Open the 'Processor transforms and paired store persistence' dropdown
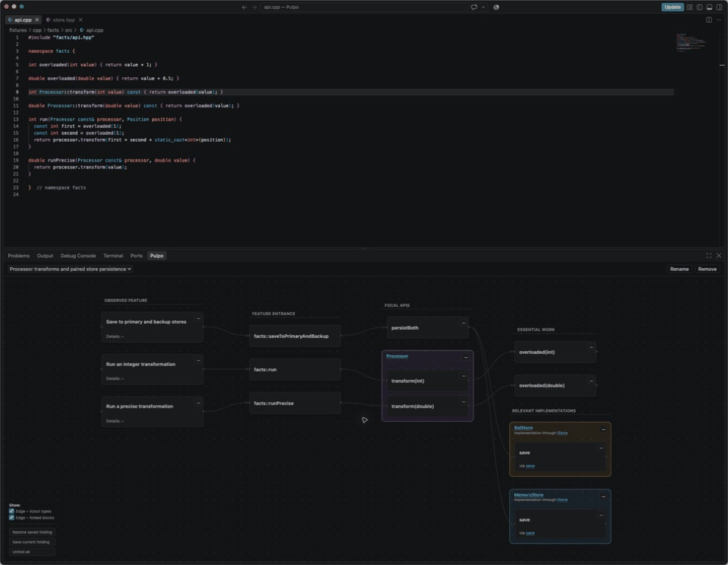728x565 pixels. (70, 269)
